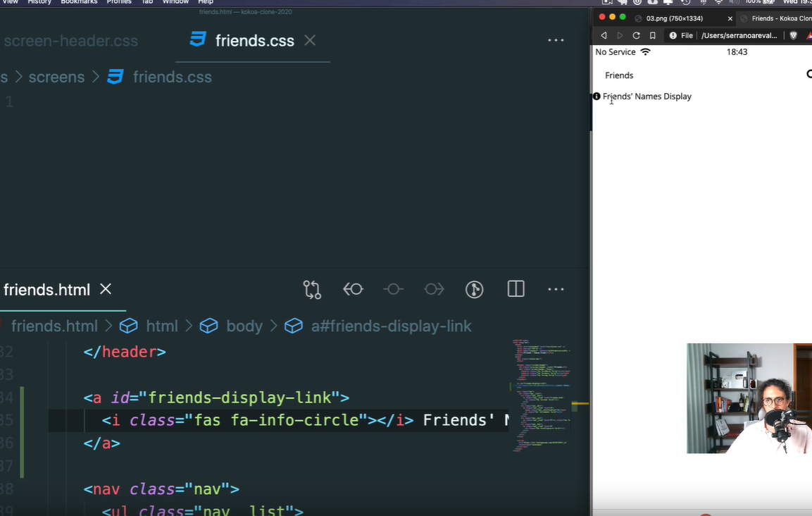Screen dimensions: 812x516
Task: Click the dimmed commit circle icon between the arrow icons
Action: [393, 289]
